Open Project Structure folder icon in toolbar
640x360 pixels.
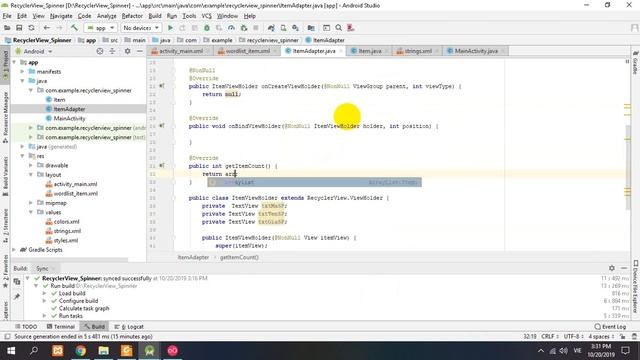tap(311, 28)
